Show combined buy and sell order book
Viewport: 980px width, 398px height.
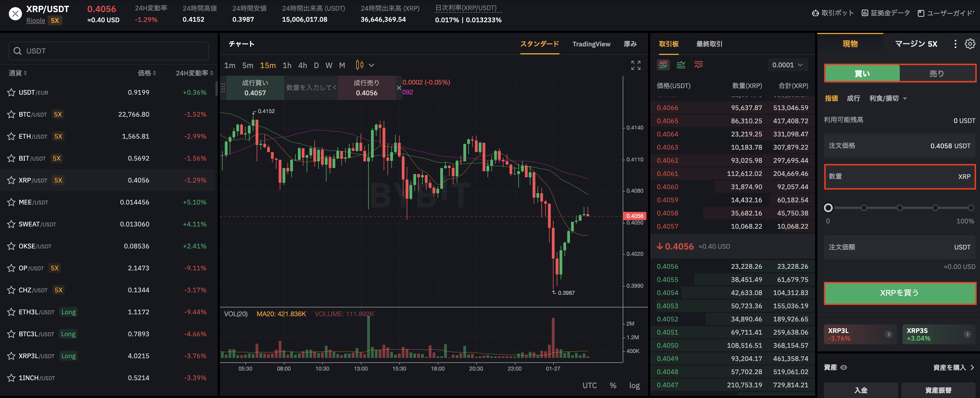click(663, 65)
